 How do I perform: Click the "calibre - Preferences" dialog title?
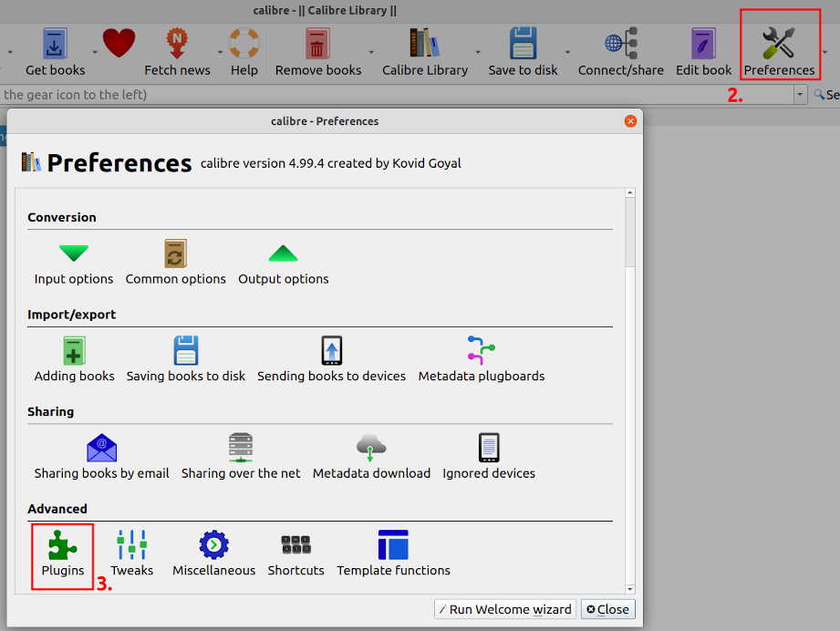325,121
